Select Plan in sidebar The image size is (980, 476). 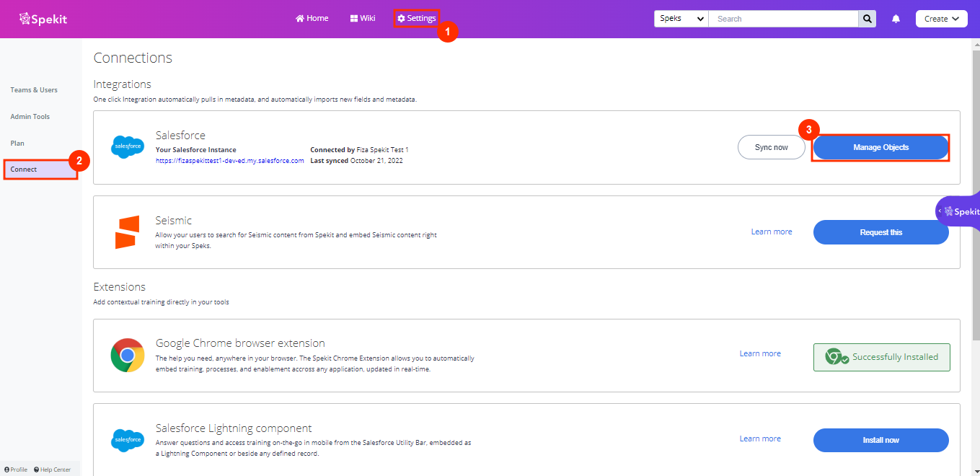[17, 144]
